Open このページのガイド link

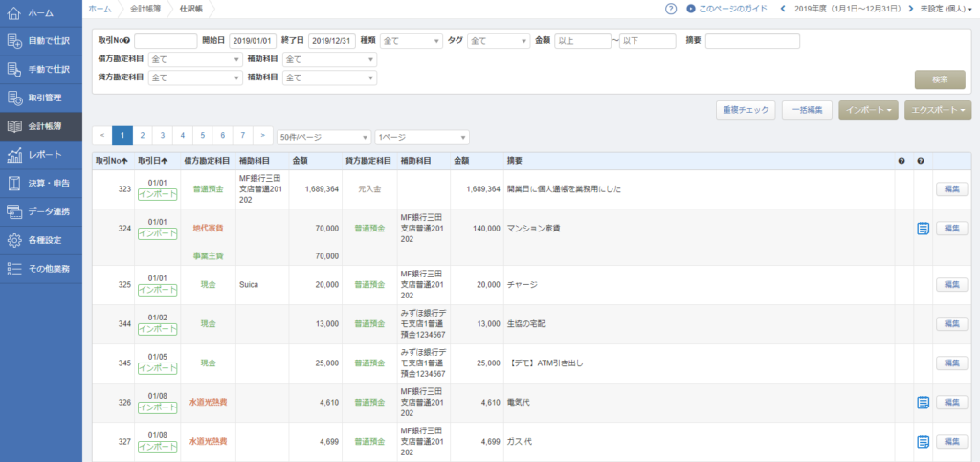click(x=732, y=9)
